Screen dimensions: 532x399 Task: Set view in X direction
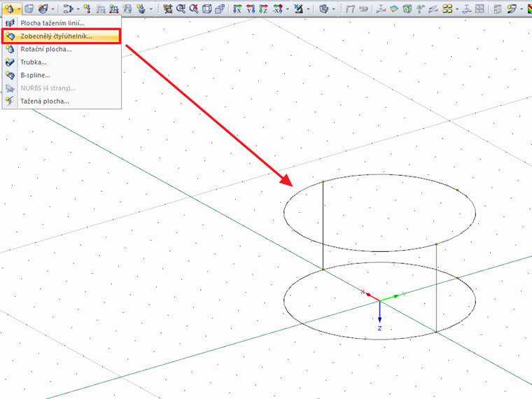237,8
